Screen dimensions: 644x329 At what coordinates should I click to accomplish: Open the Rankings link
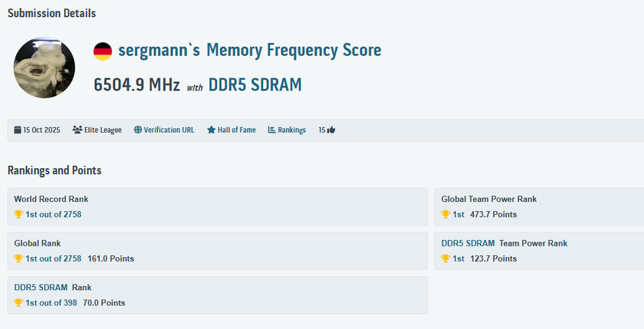(x=292, y=130)
